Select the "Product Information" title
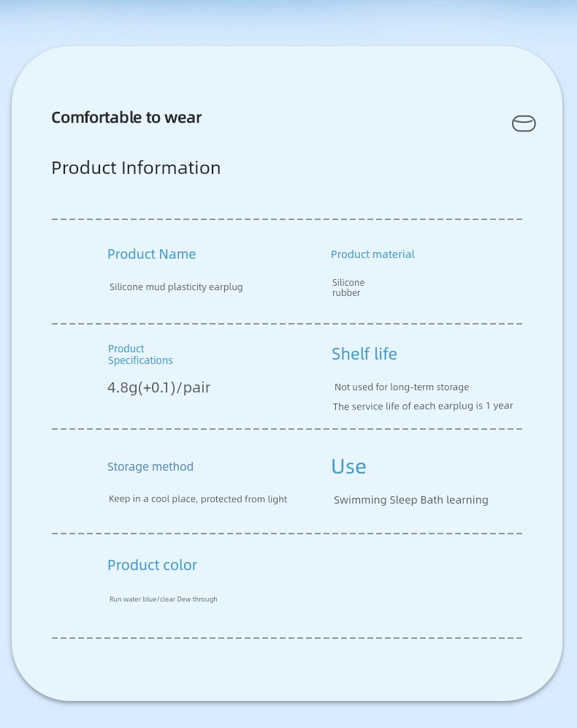The height and width of the screenshot is (728, 577). [x=136, y=168]
